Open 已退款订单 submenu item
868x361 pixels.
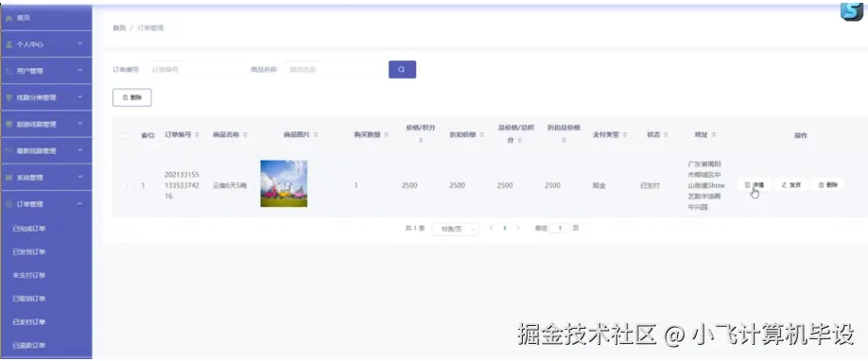coord(28,346)
